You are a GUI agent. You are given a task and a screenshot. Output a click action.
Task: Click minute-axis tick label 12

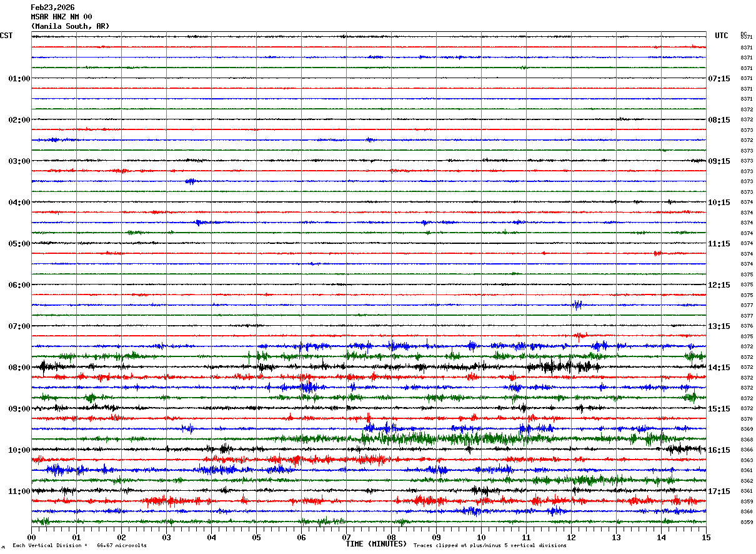pyautogui.click(x=571, y=537)
